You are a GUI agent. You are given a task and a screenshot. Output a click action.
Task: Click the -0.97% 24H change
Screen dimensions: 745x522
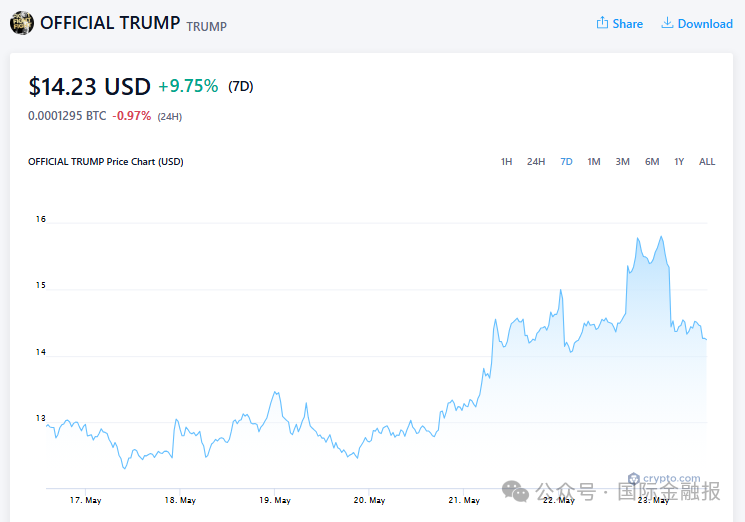coord(132,116)
